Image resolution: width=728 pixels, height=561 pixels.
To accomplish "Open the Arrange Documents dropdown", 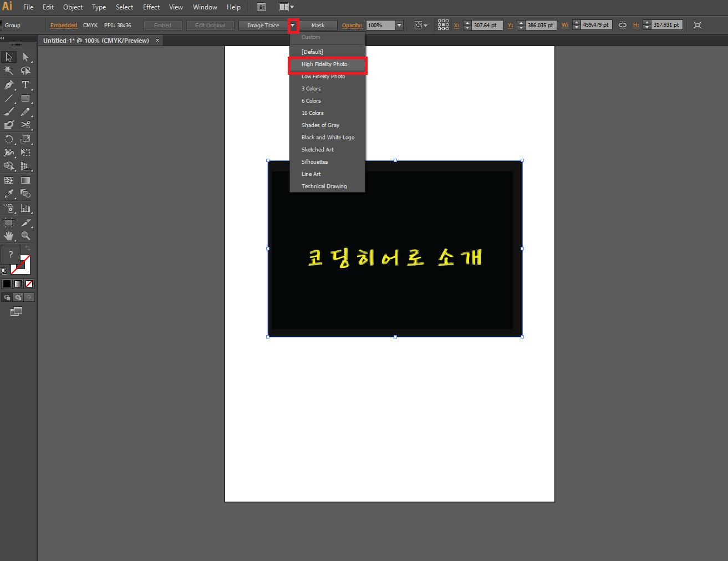I will tap(286, 7).
